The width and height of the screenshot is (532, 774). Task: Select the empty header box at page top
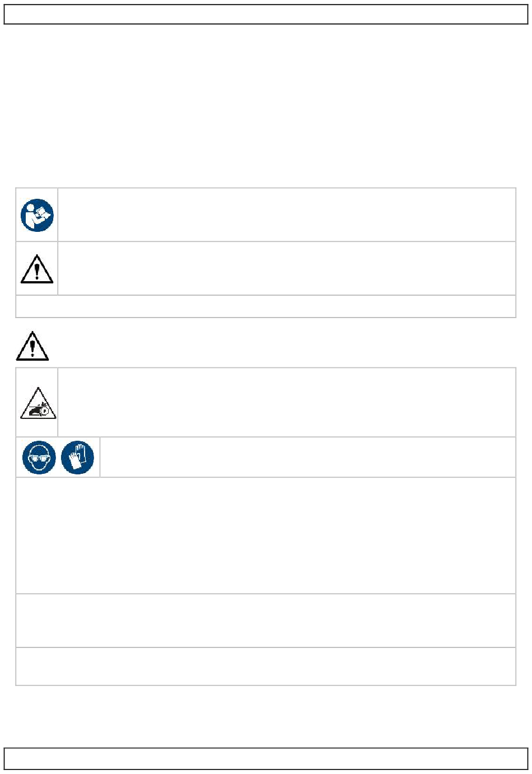click(x=266, y=15)
